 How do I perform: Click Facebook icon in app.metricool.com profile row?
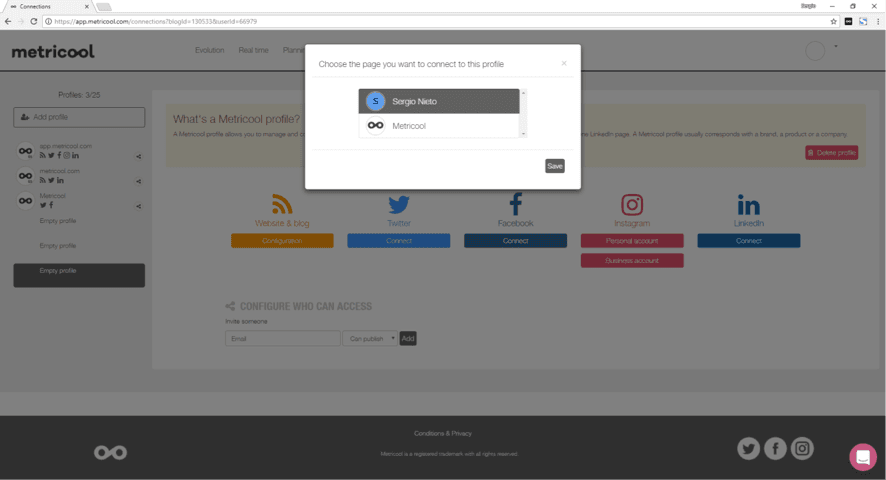click(x=59, y=155)
